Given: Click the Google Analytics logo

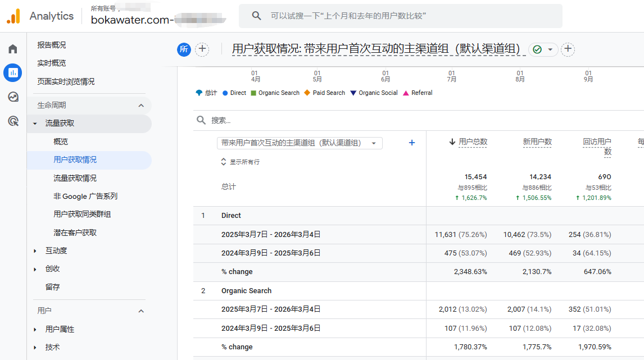Looking at the screenshot, I should pos(13,16).
